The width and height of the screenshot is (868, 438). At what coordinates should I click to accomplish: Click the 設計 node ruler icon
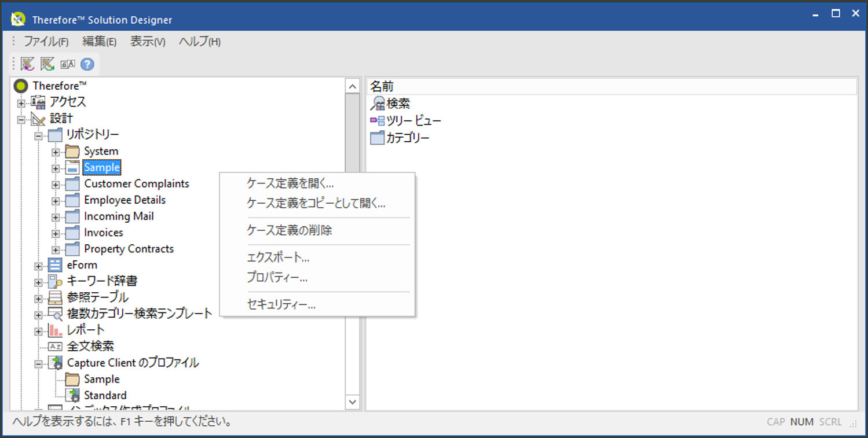[38, 119]
